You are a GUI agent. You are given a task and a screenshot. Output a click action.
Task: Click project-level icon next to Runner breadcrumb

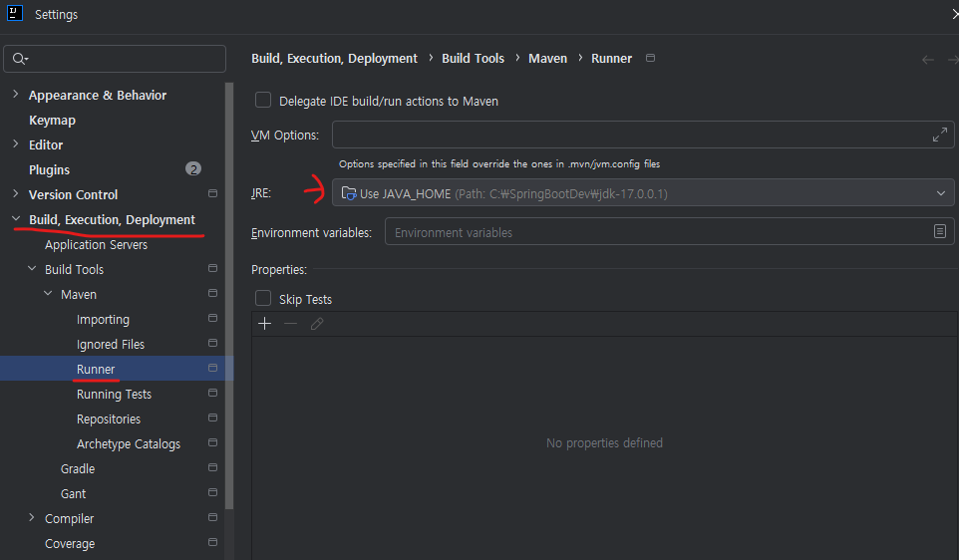[650, 58]
